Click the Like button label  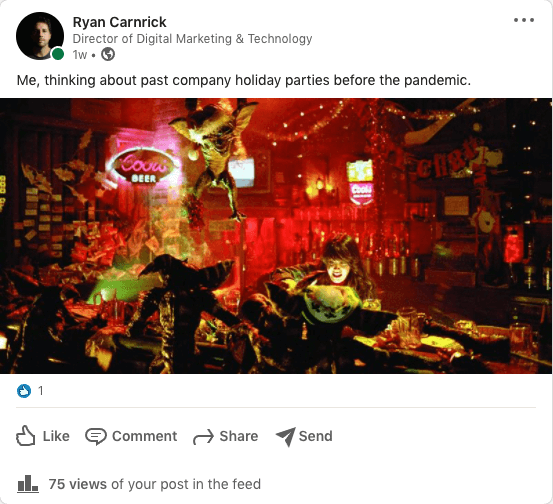[56, 436]
